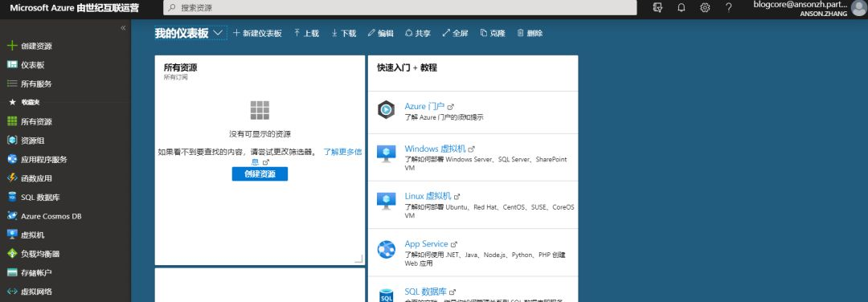Open the notifications bell
The height and width of the screenshot is (302, 868).
(x=682, y=8)
